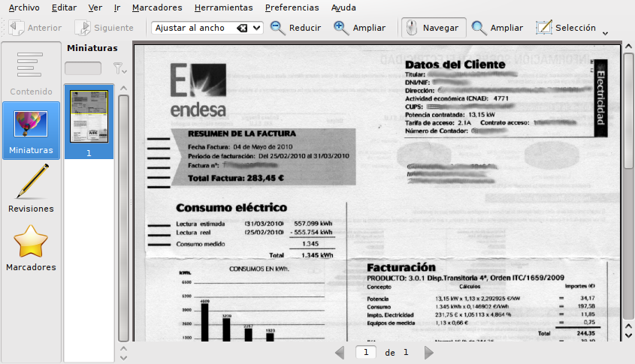Go to previous page with Anterior
Image resolution: width=635 pixels, height=364 pixels.
point(35,28)
